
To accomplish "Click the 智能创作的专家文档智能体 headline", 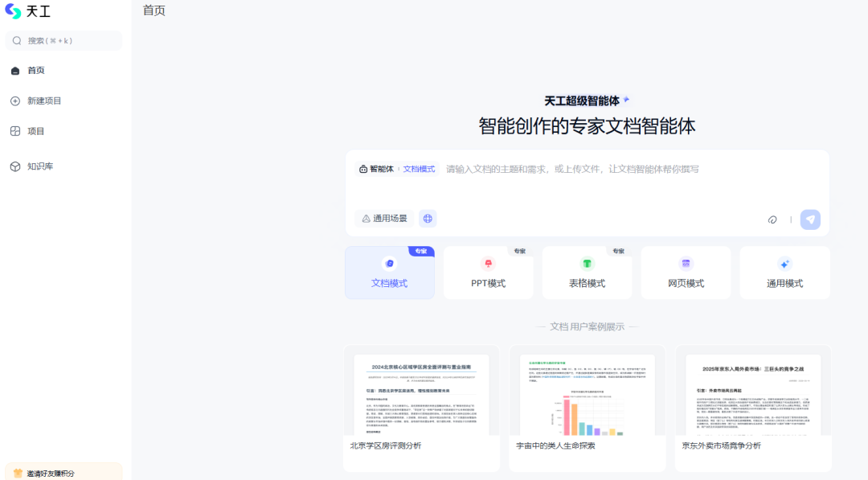I will click(587, 126).
